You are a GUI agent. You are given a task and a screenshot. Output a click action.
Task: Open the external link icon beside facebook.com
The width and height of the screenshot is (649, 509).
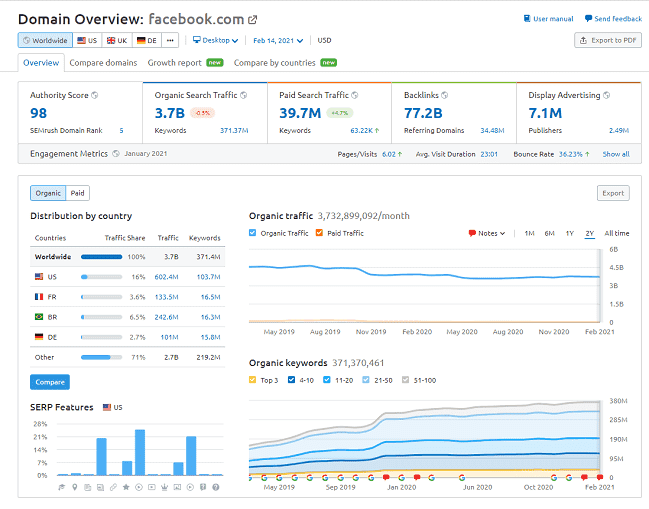[x=252, y=19]
